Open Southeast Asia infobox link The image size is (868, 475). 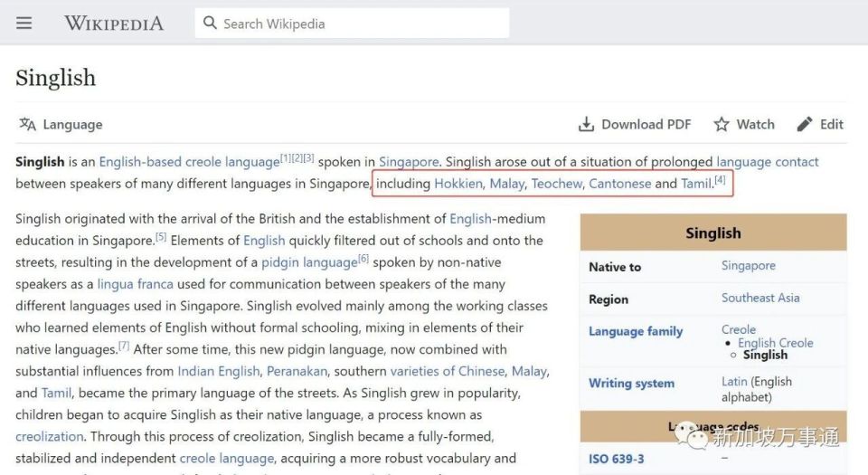(x=760, y=298)
